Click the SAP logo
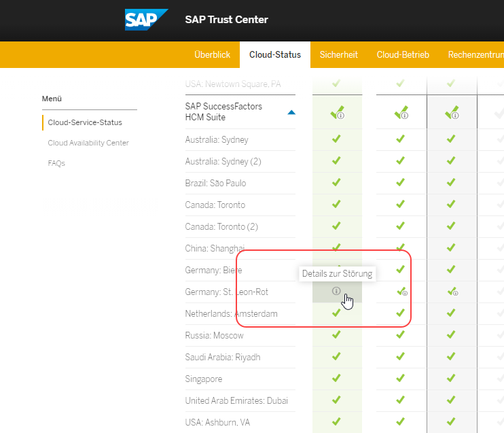 point(146,20)
